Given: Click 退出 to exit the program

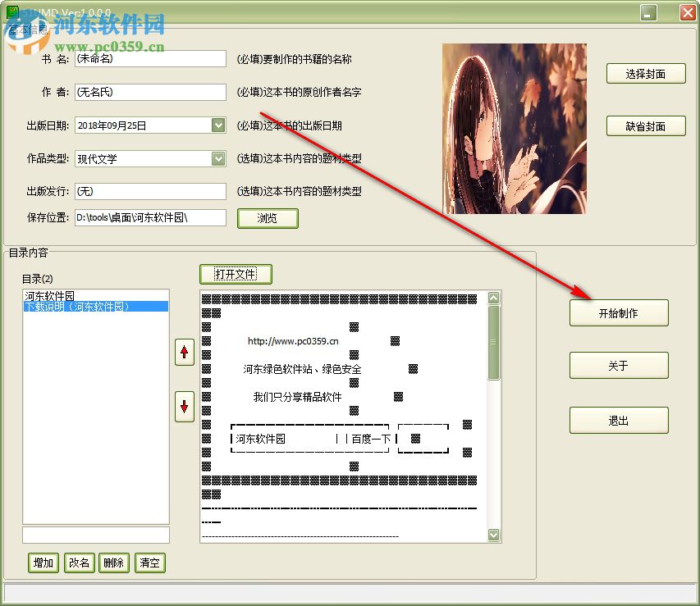Looking at the screenshot, I should 618,420.
